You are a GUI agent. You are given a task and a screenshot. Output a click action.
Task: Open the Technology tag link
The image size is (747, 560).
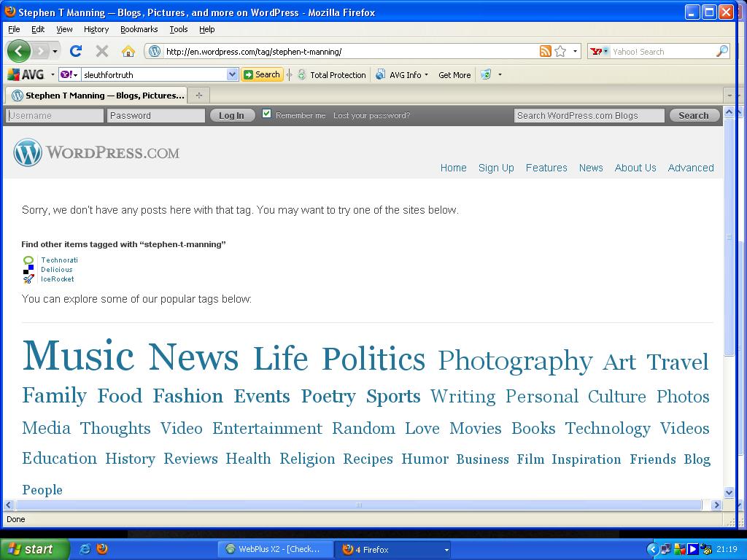[x=608, y=429]
